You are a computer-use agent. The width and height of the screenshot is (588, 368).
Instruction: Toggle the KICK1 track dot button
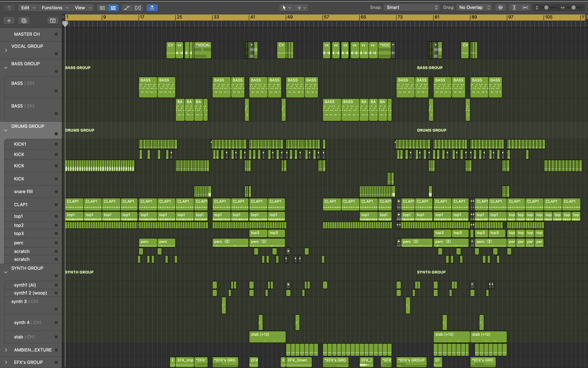tap(56, 144)
